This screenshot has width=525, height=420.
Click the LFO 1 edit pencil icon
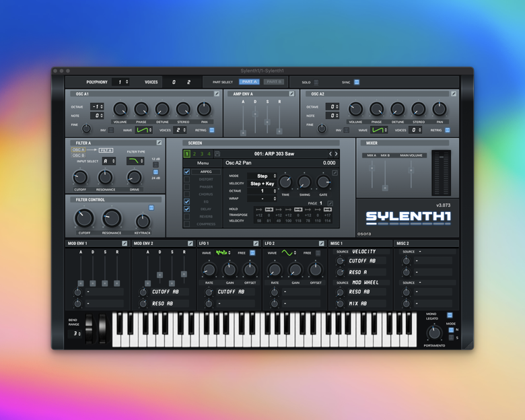pos(256,244)
